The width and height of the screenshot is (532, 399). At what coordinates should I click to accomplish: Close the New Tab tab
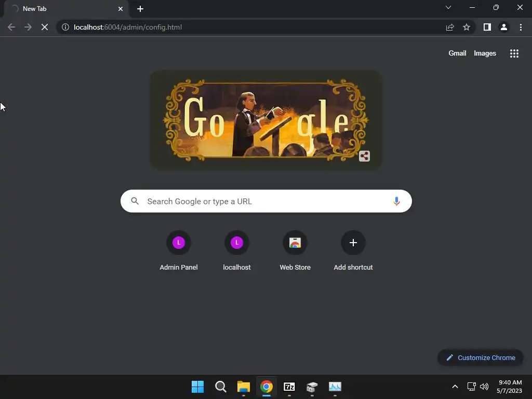pos(121,9)
